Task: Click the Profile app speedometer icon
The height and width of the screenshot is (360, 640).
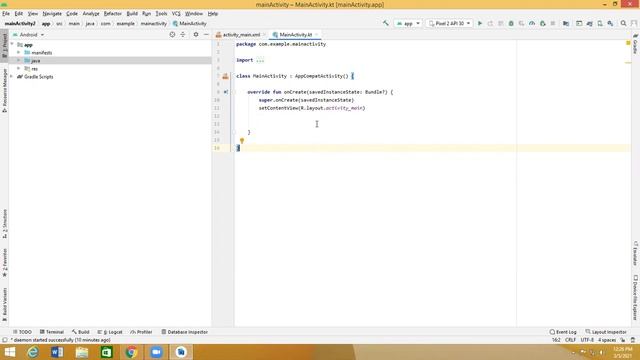Action: tap(532, 24)
